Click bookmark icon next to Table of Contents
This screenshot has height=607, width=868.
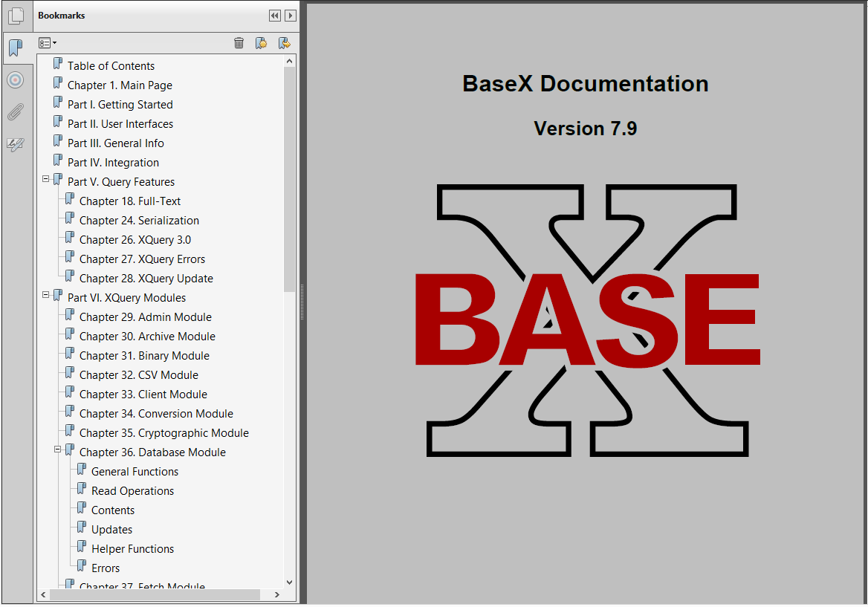click(x=57, y=64)
